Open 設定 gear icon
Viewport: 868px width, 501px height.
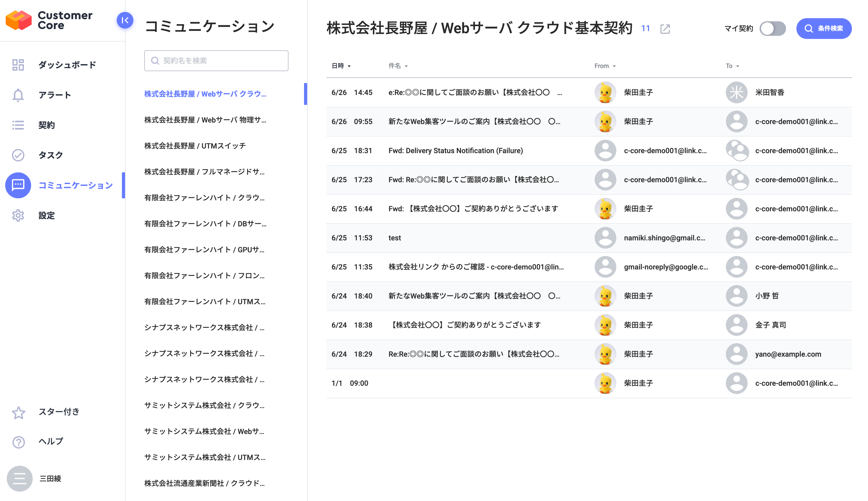click(18, 215)
